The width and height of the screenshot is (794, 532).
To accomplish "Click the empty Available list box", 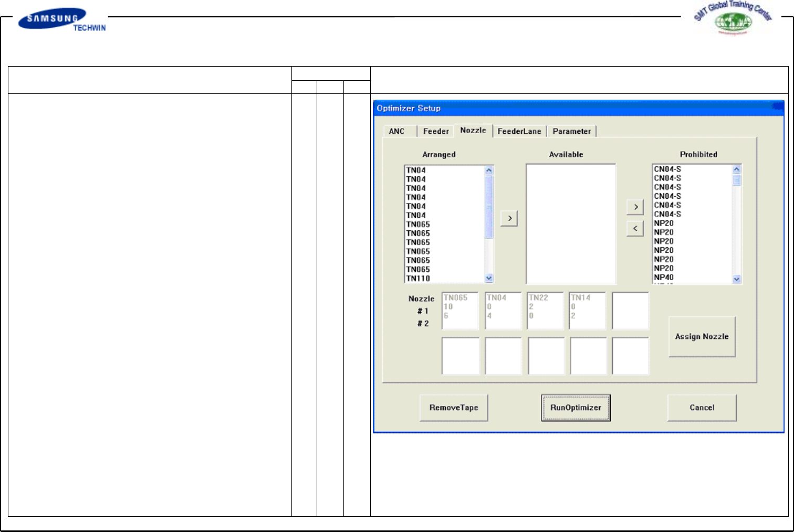I will [x=571, y=224].
